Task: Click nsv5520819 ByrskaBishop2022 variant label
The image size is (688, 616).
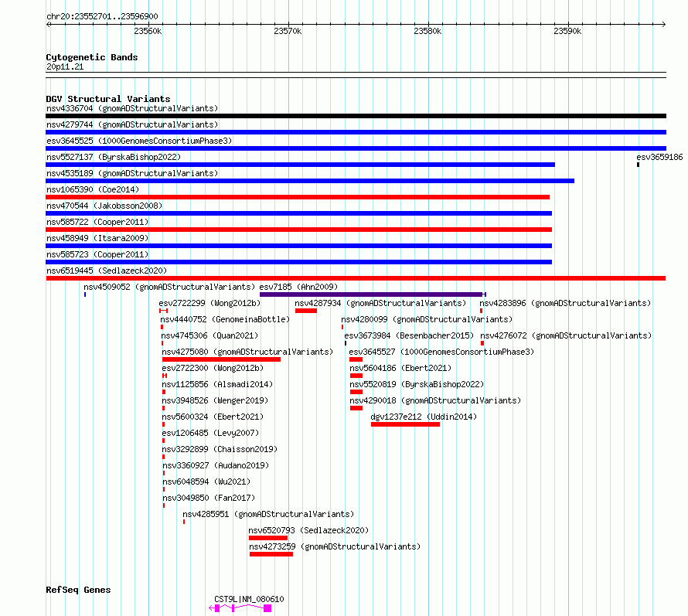Action: (x=417, y=384)
